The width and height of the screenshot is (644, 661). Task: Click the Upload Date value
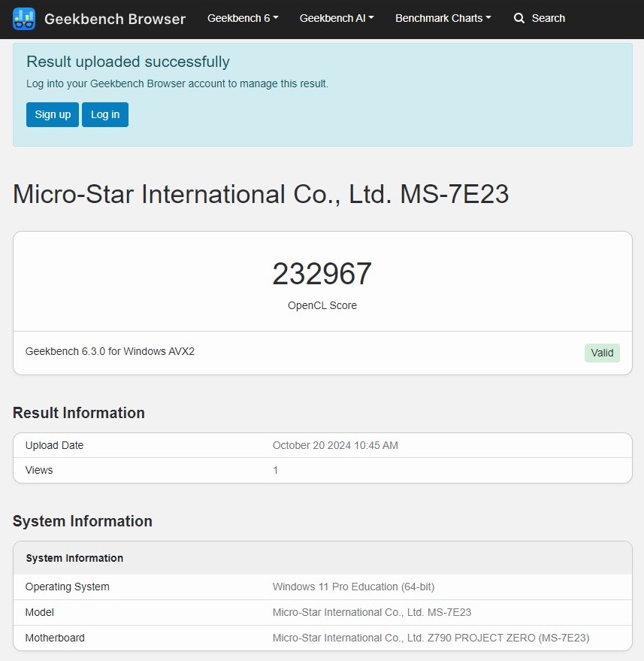click(x=335, y=445)
